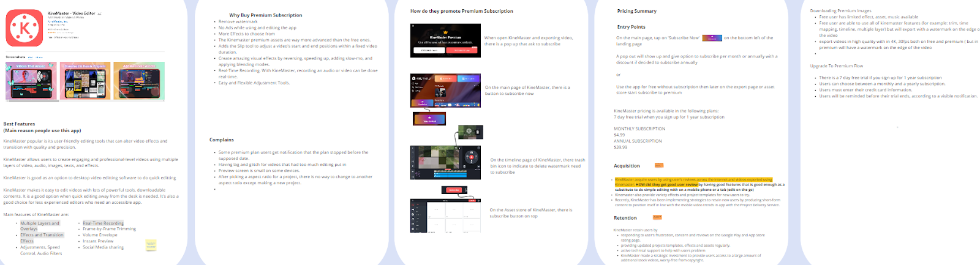
Task: Click the orange tag beside Retention heading
Action: tap(657, 217)
